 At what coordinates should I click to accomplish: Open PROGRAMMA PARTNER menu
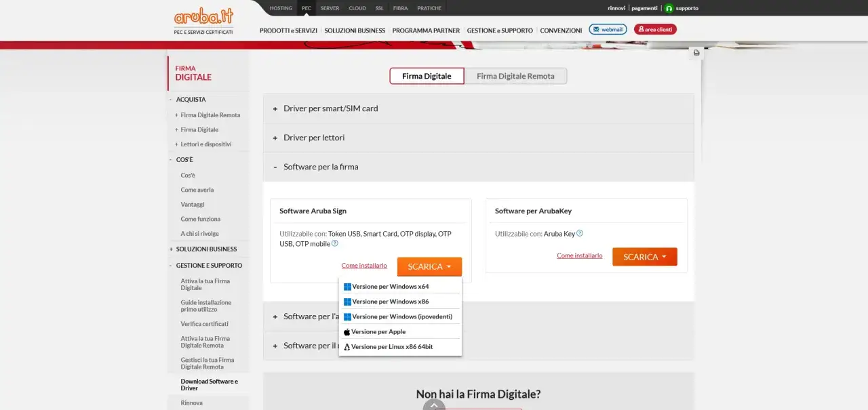click(x=426, y=30)
